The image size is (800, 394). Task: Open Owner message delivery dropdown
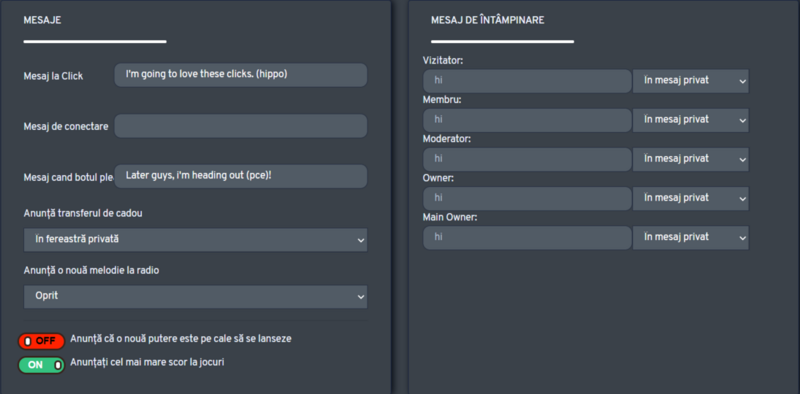pos(691,199)
